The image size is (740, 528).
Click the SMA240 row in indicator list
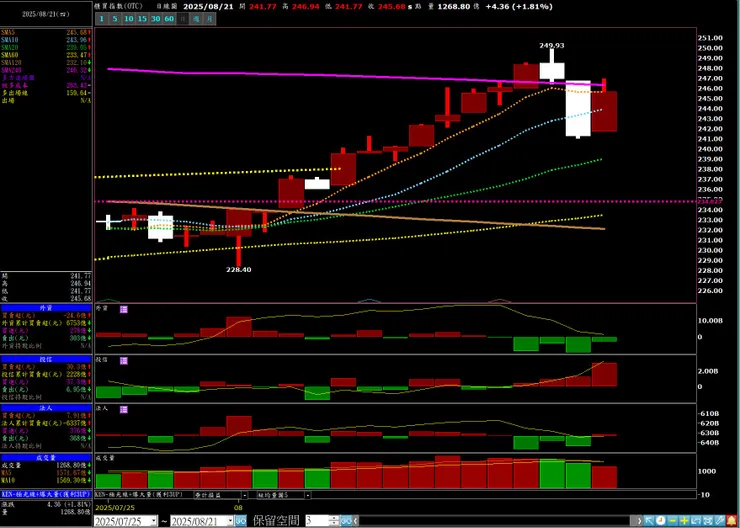pos(46,70)
